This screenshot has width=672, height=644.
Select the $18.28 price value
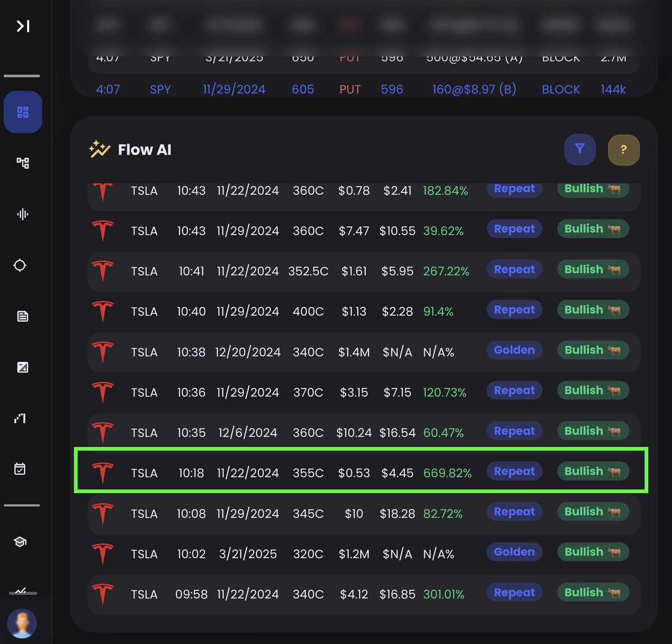397,514
